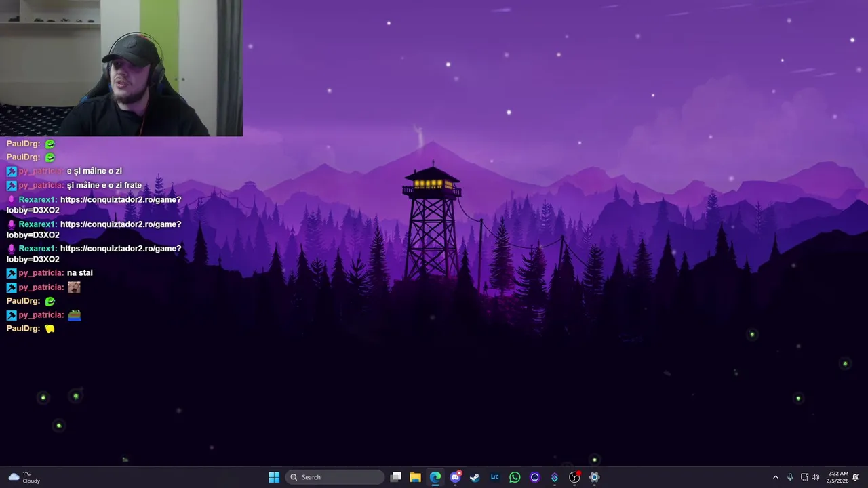Click the chat message "e și mâine o zi"
This screenshot has width=868, height=488.
94,171
